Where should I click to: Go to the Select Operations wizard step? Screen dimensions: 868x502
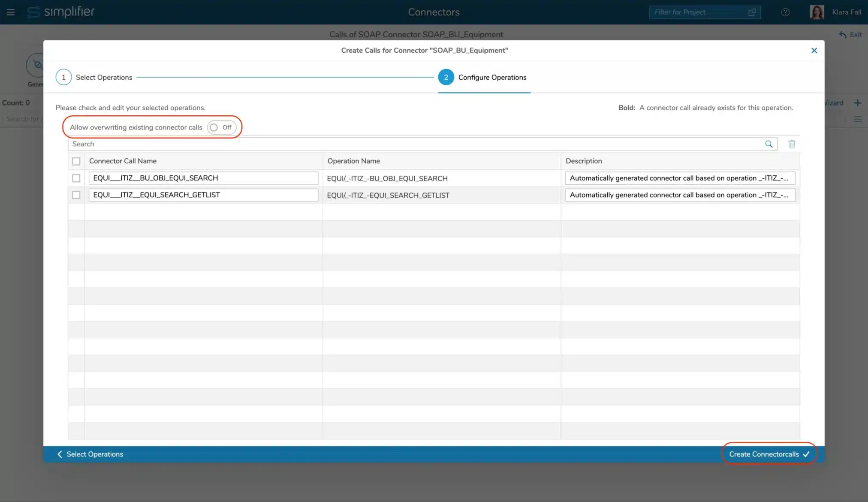63,77
